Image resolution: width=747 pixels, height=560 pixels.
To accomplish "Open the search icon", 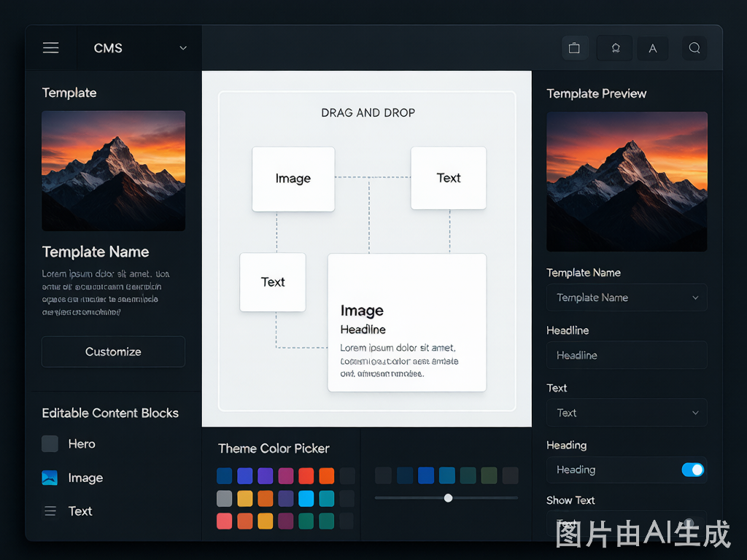I will pyautogui.click(x=694, y=48).
